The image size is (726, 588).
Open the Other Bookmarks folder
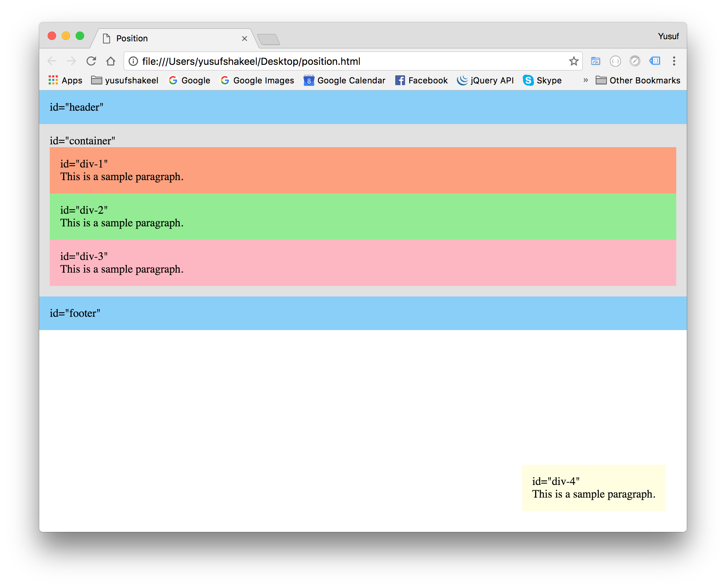638,81
